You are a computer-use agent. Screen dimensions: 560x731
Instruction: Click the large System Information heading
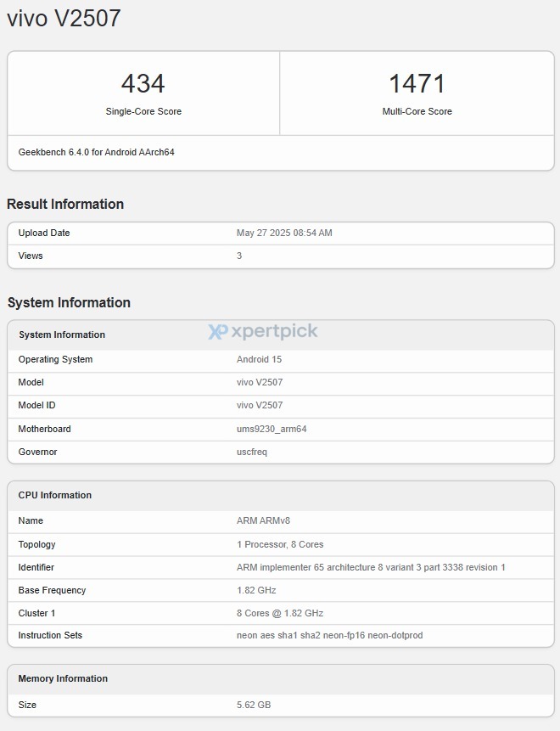pos(69,302)
